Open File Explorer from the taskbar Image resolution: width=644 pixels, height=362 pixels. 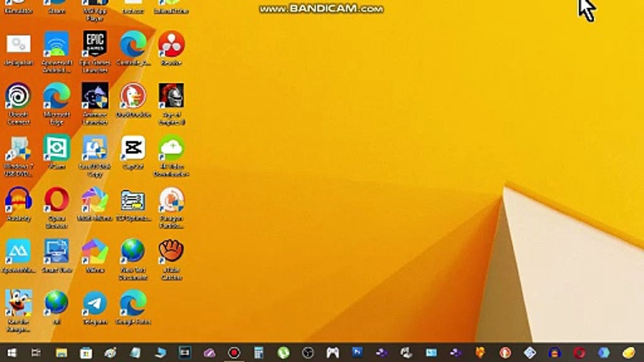pyautogui.click(x=61, y=353)
